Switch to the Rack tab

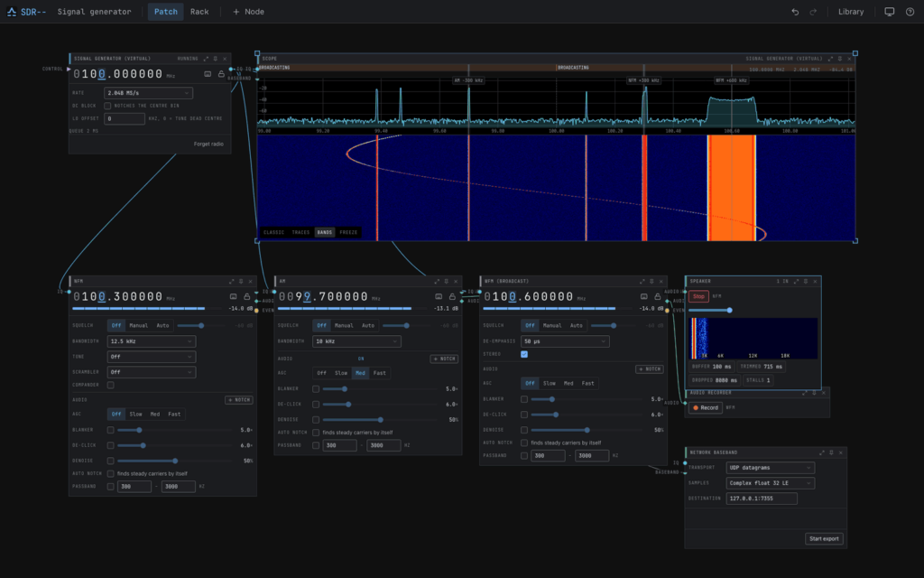point(199,12)
